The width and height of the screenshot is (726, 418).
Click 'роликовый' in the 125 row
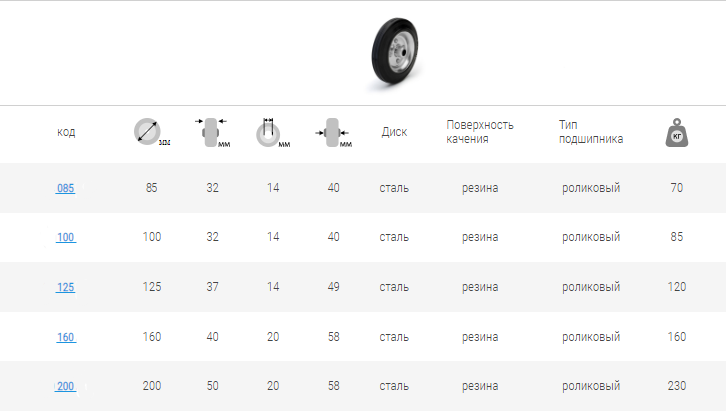(x=591, y=287)
